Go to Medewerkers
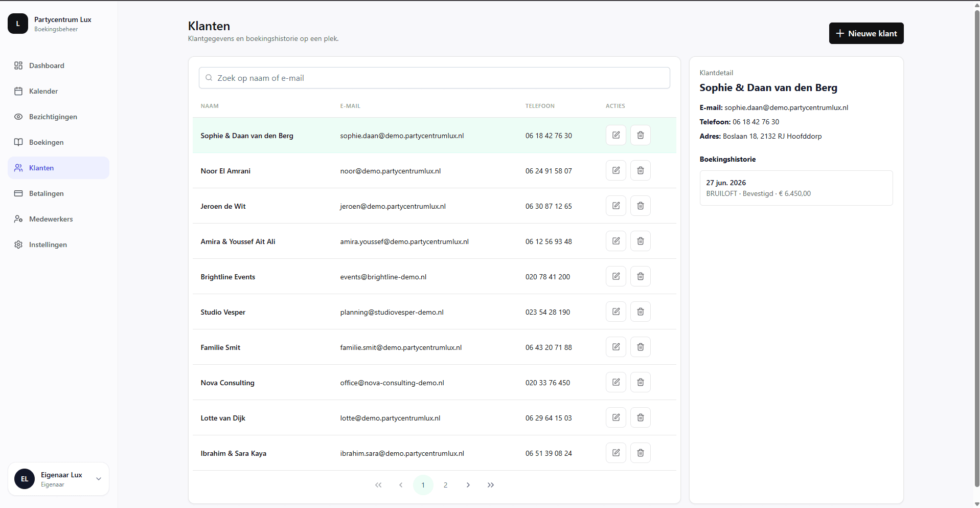The height and width of the screenshot is (508, 980). (x=58, y=219)
